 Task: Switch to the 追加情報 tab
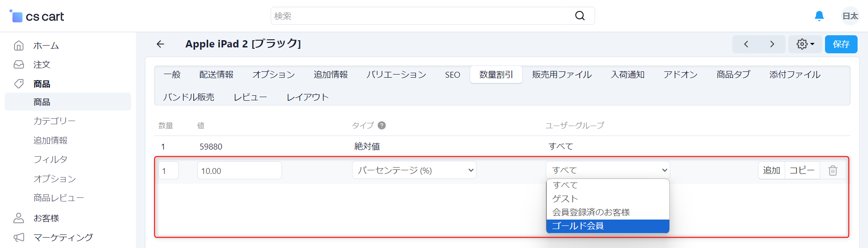331,75
